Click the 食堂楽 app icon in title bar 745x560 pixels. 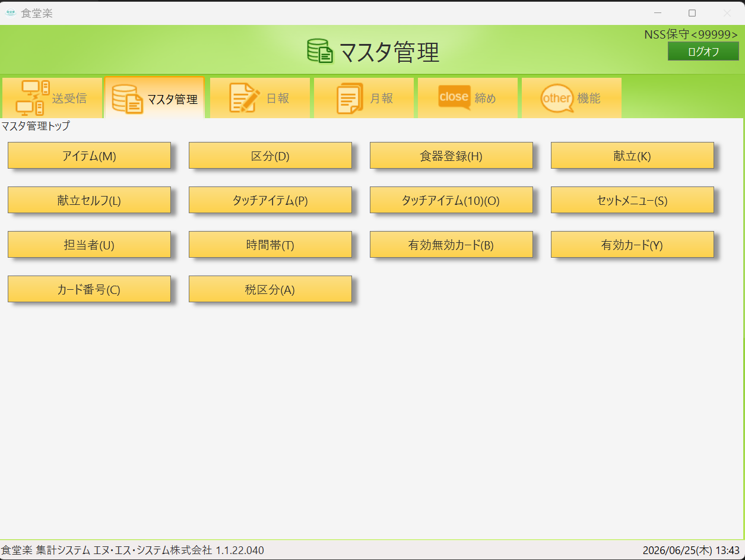(x=10, y=12)
